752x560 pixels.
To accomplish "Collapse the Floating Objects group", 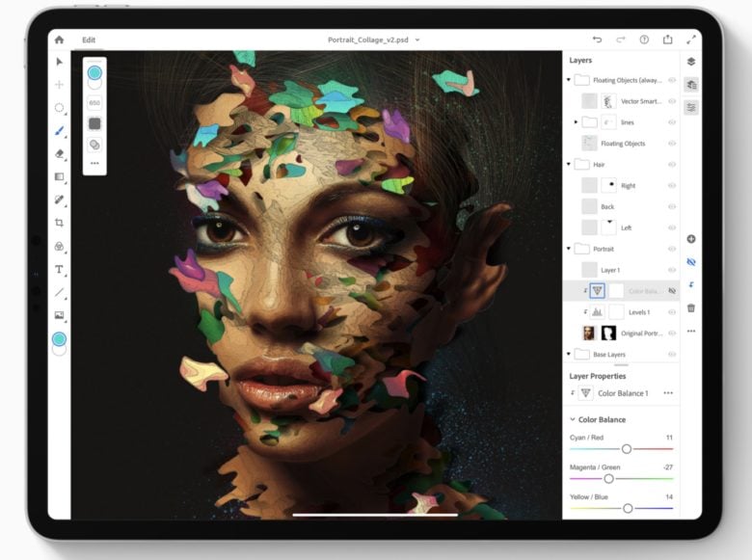I will click(569, 80).
